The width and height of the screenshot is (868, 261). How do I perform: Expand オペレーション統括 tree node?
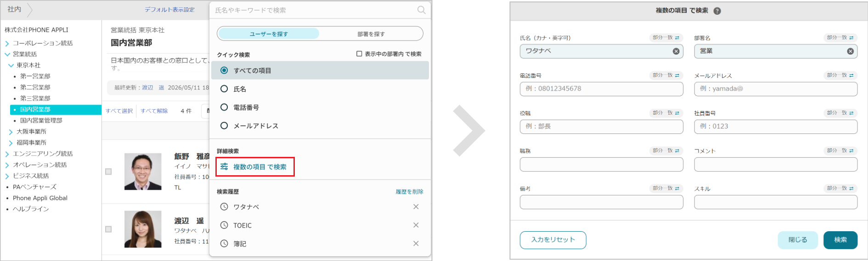(x=7, y=165)
